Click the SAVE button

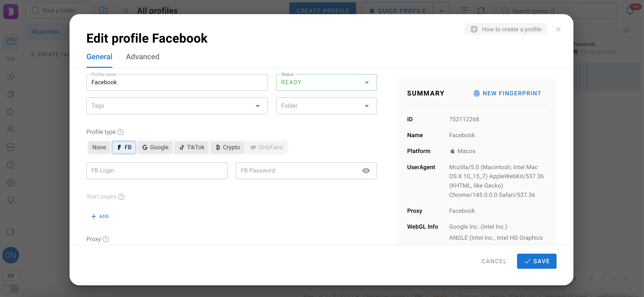(536, 261)
